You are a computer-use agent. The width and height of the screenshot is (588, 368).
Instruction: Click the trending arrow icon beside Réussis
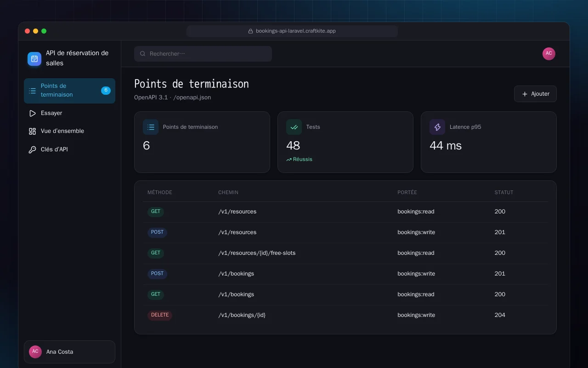click(289, 160)
